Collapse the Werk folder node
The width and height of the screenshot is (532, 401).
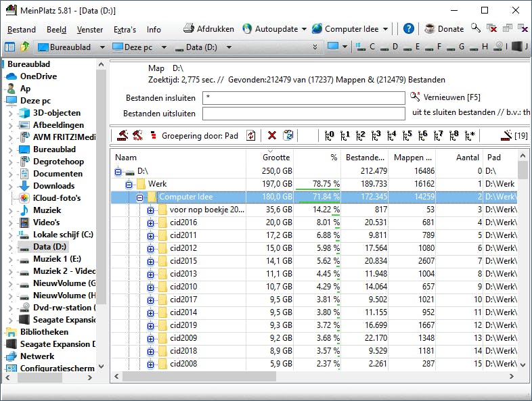tap(129, 185)
